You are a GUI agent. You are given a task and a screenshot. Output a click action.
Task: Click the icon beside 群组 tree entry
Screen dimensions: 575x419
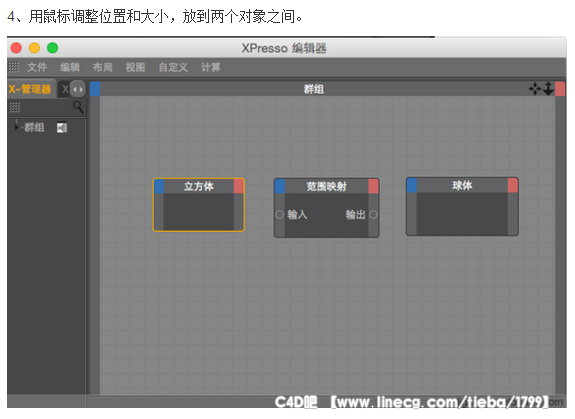(62, 128)
